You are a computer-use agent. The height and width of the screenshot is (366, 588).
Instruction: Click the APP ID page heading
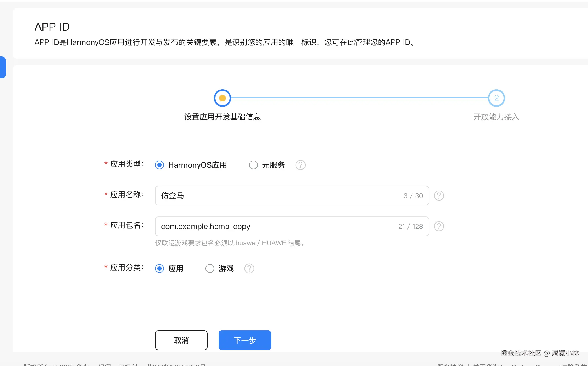(52, 27)
